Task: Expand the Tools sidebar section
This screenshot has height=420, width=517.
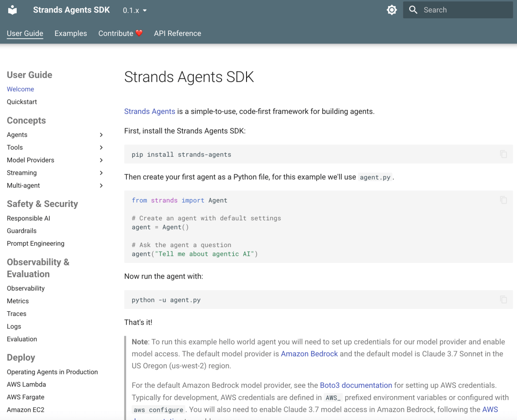Action: point(101,148)
